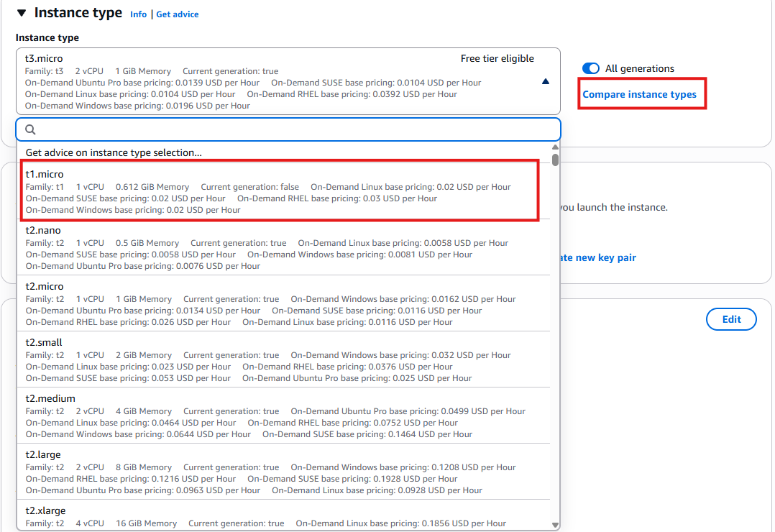The width and height of the screenshot is (775, 532).
Task: Click the Free tier eligible label
Action: (497, 58)
